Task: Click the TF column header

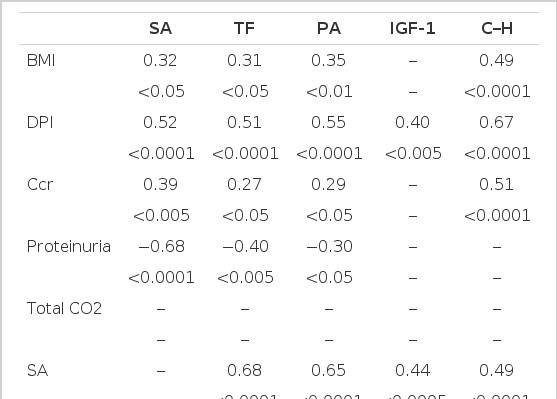Action: point(244,28)
